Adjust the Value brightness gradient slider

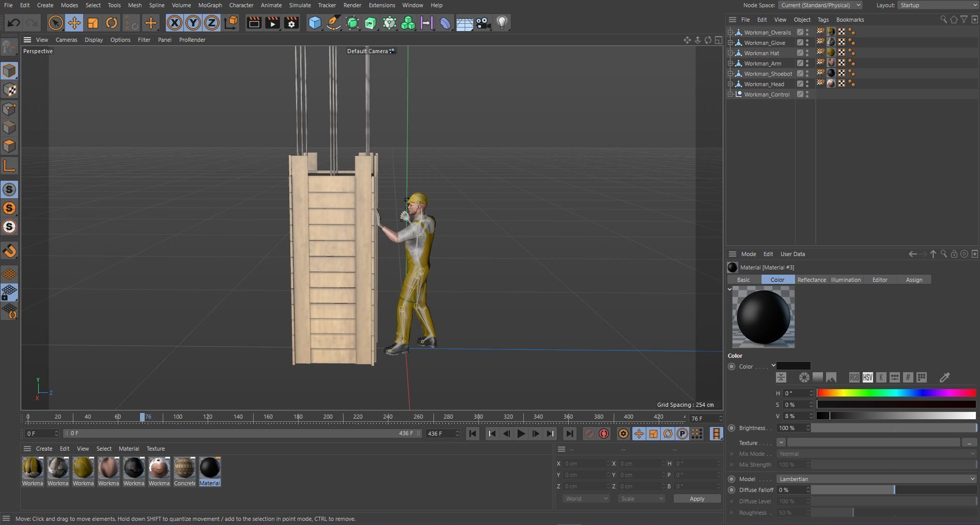point(896,416)
